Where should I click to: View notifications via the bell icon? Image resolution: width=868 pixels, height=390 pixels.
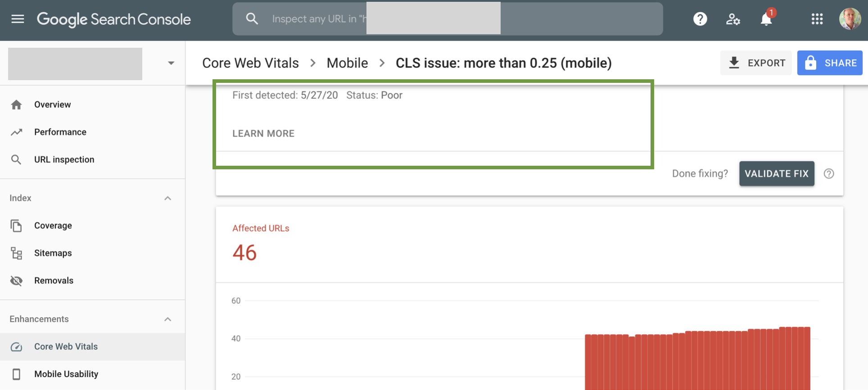[766, 19]
